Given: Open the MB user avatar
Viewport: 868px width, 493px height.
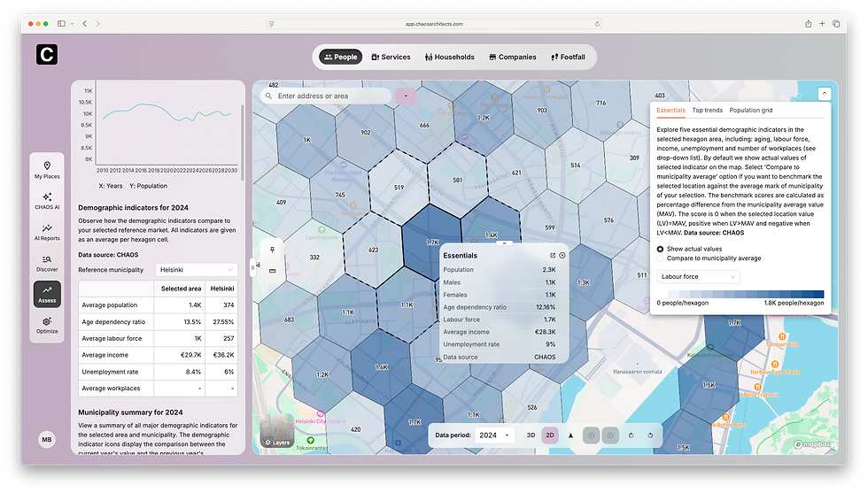Looking at the screenshot, I should click(46, 439).
